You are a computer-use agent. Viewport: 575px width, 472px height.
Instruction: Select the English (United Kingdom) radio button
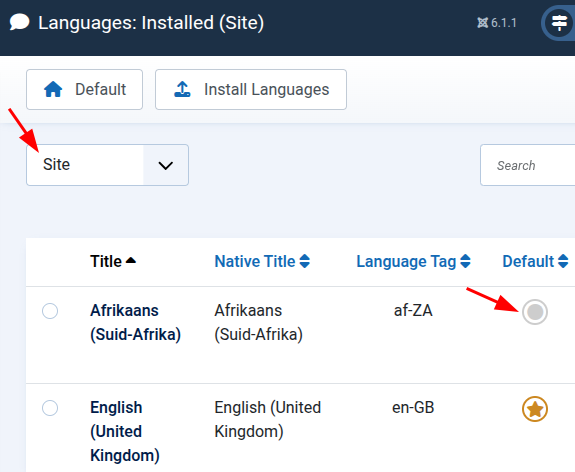[50, 408]
